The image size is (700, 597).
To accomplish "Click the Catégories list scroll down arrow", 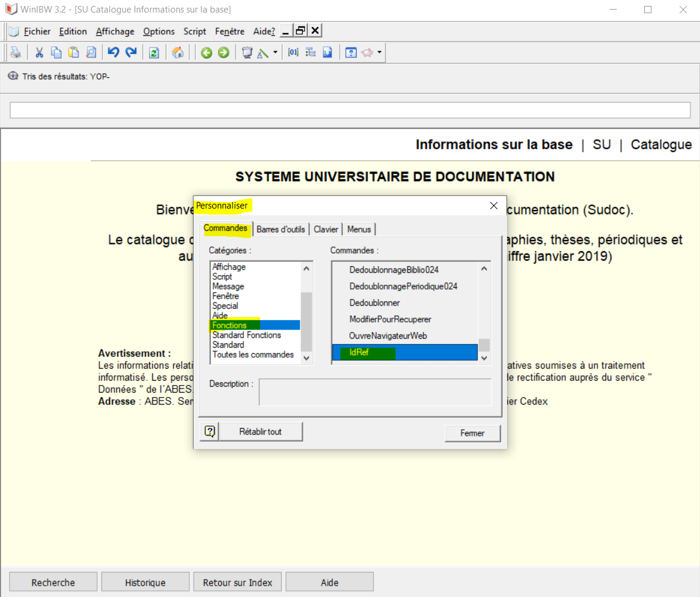I will click(x=306, y=358).
